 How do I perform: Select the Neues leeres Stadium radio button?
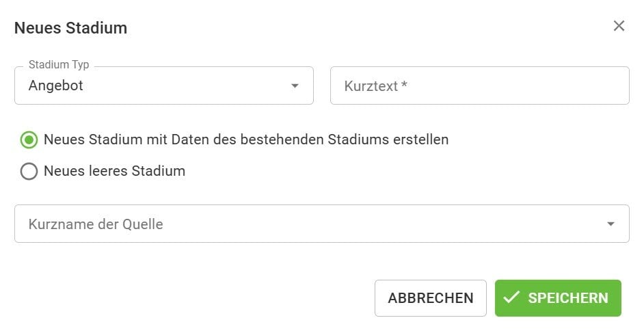point(29,171)
